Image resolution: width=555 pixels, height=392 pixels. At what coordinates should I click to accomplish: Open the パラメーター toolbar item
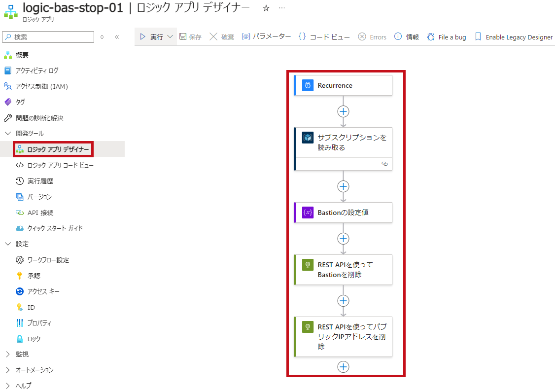coord(266,36)
